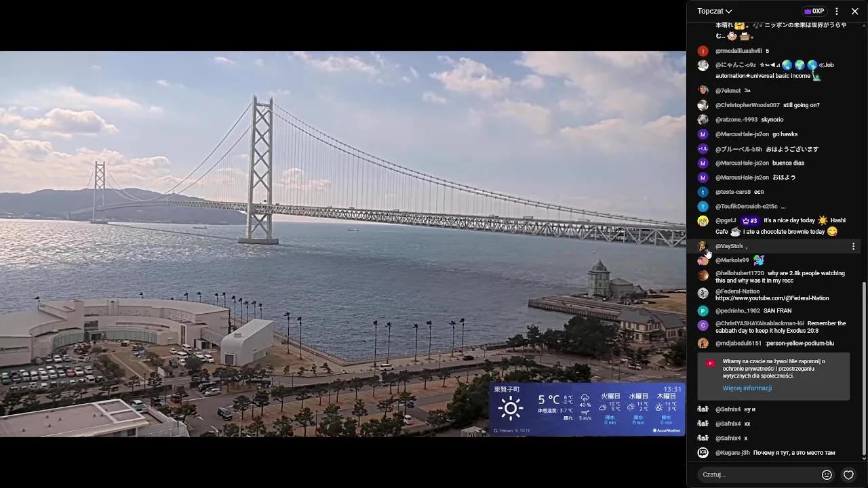The height and width of the screenshot is (488, 868).
Task: Open message options next to @VayStoh
Action: coord(853,247)
